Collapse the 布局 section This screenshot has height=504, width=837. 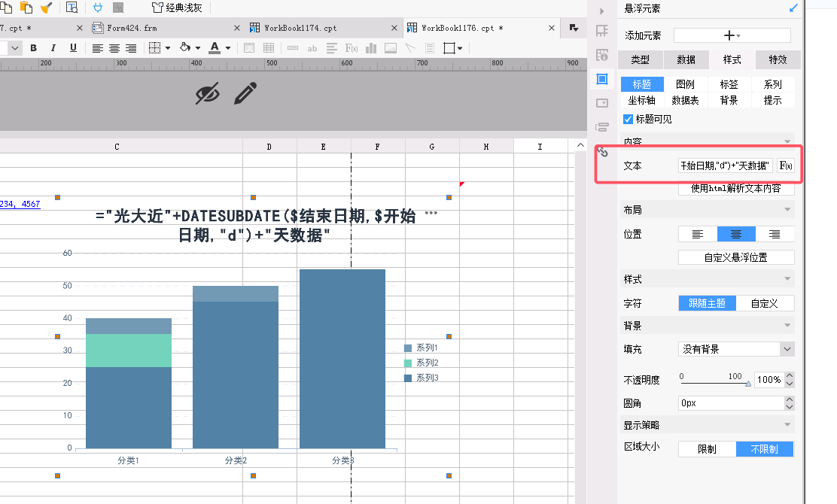click(787, 210)
